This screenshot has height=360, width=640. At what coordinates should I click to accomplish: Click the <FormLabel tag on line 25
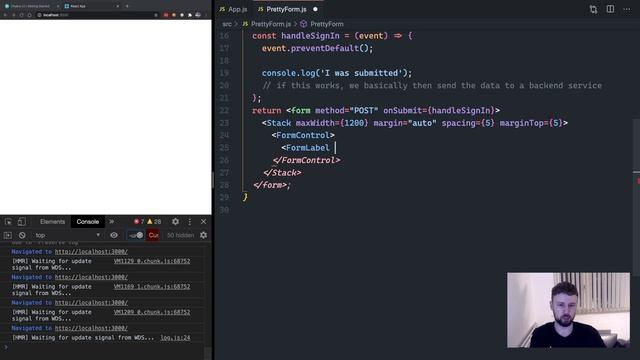coord(305,148)
